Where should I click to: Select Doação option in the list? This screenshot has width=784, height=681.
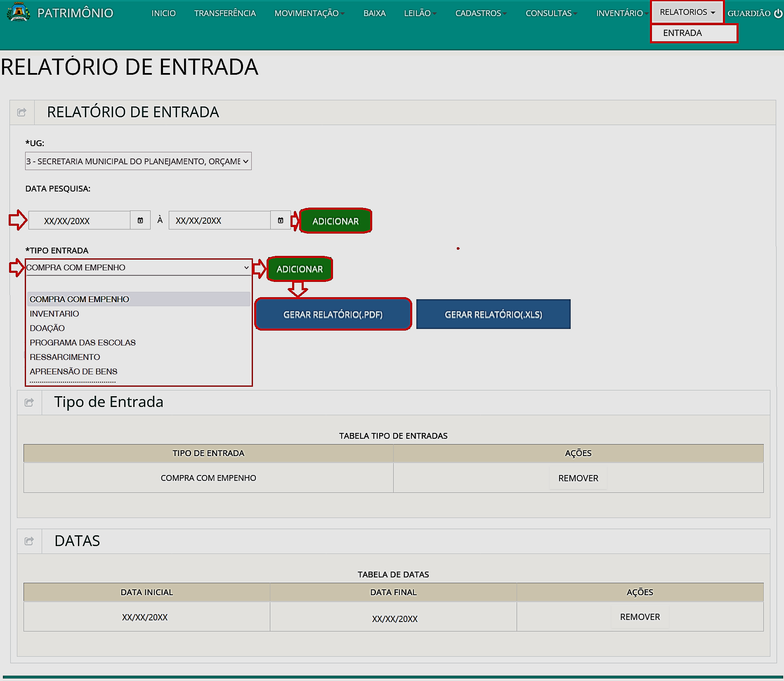139,328
